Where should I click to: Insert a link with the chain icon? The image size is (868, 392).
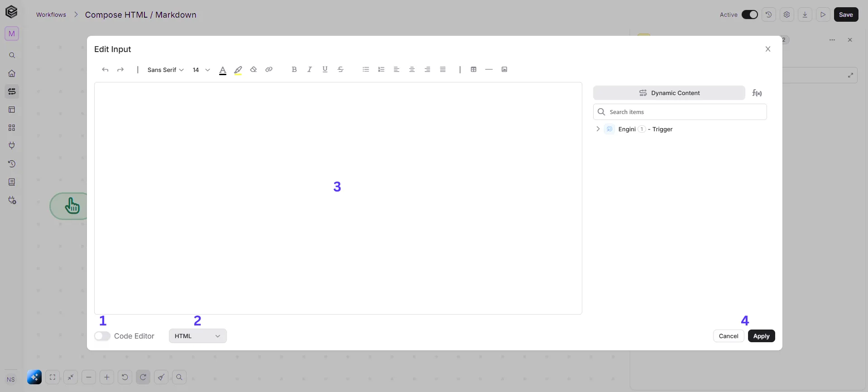coord(269,70)
